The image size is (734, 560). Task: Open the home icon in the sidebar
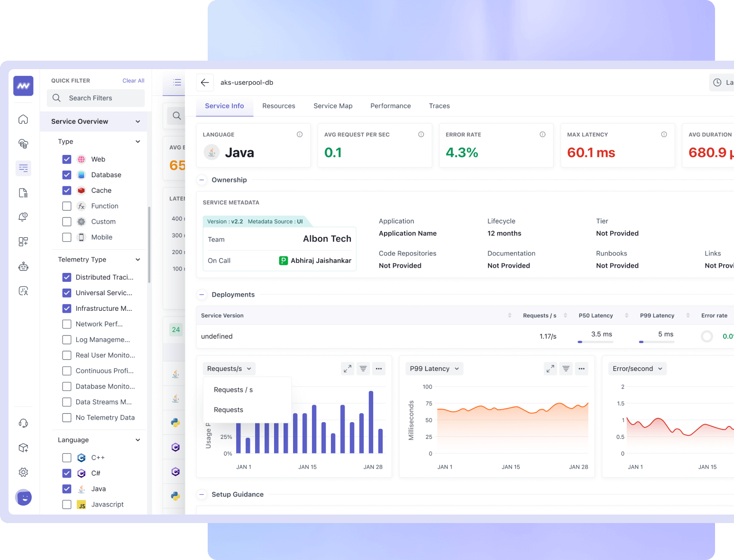pyautogui.click(x=23, y=119)
